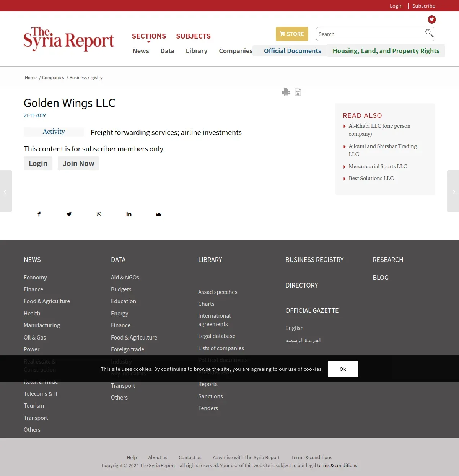Open DIRECTORY footer heading

[301, 285]
